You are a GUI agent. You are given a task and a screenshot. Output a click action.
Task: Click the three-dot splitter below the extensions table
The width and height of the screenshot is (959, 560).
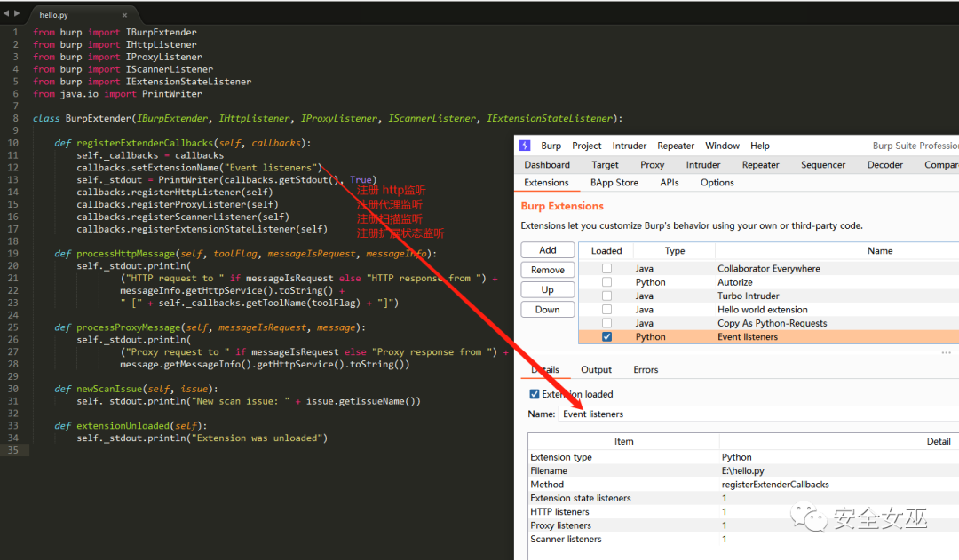click(946, 352)
